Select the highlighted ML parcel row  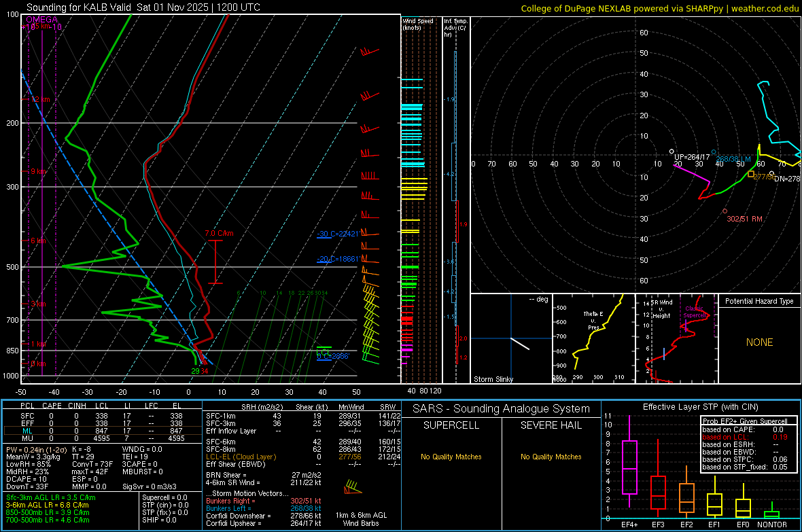(x=103, y=431)
